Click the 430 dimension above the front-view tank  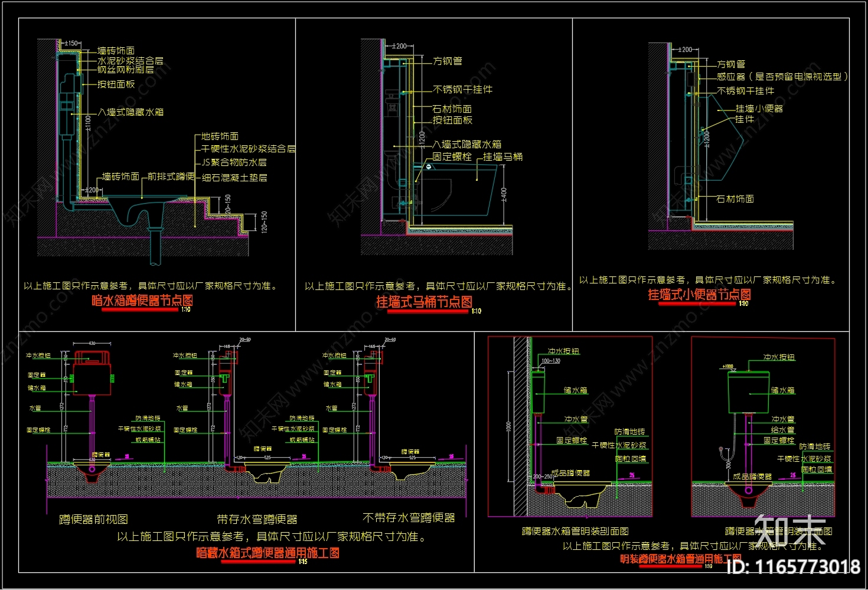(92, 343)
